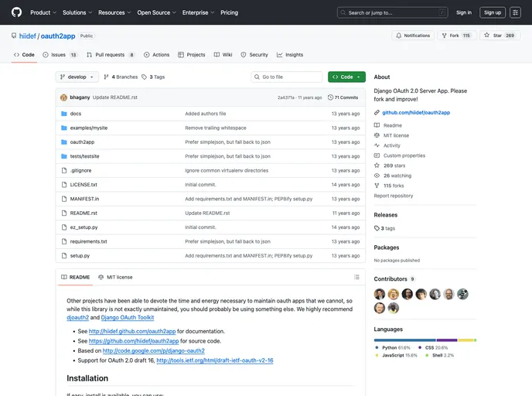View the 4 Branches list

(x=121, y=77)
